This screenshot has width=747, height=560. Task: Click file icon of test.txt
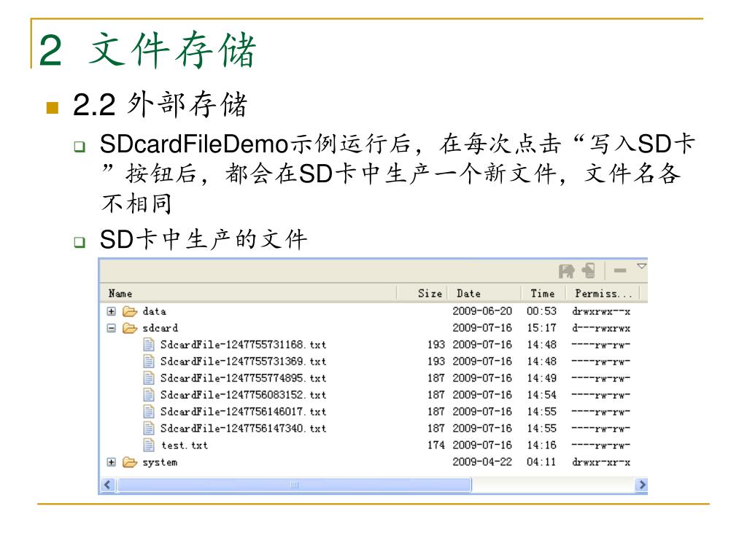149,446
